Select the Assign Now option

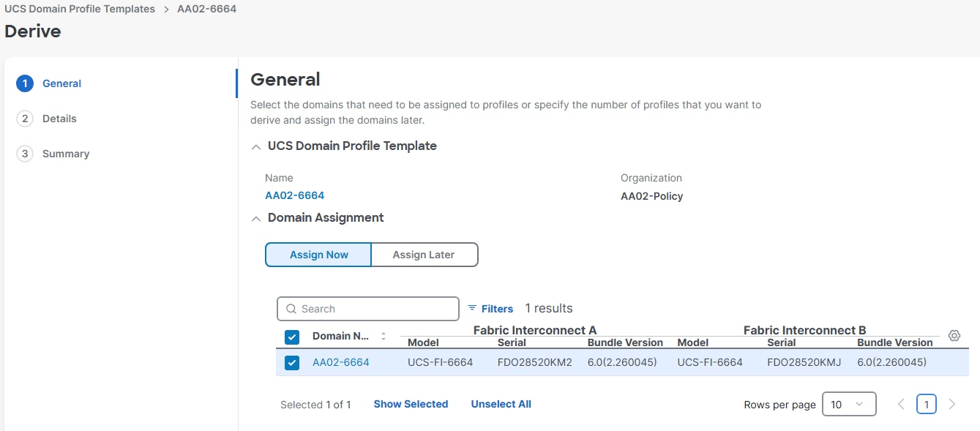click(x=318, y=255)
